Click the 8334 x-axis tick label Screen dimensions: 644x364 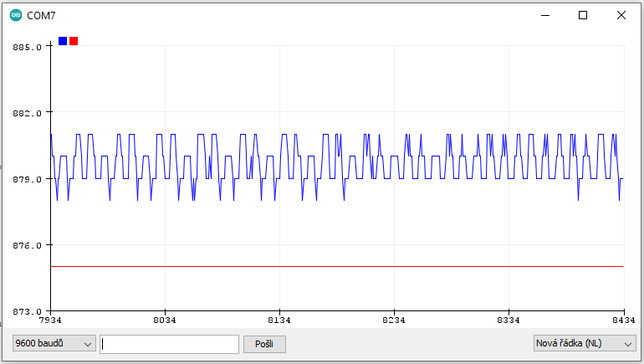[509, 320]
